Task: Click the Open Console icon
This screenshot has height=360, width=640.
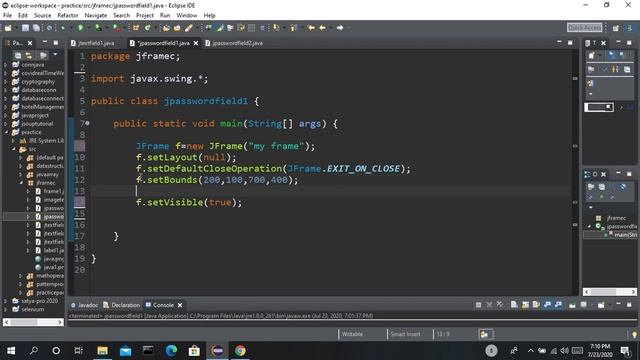Action: click(601, 305)
